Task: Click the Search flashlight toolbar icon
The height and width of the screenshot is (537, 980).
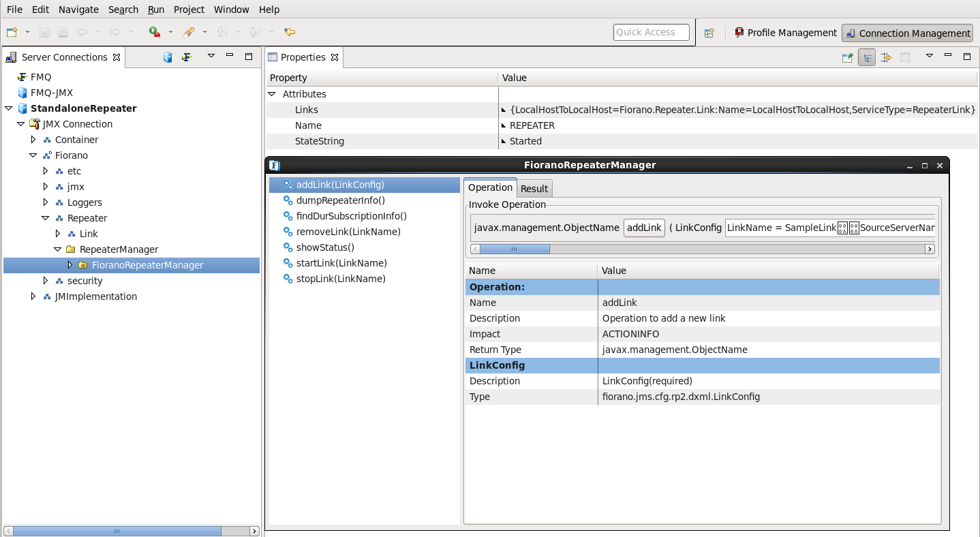Action: pos(189,32)
